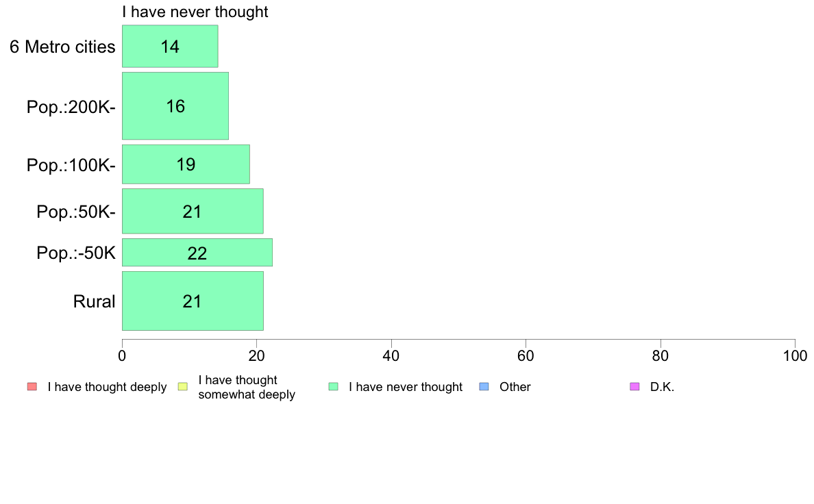This screenshot has width=814, height=504.
Task: Click the 'I have thought deeply' legend text
Action: coord(107,387)
